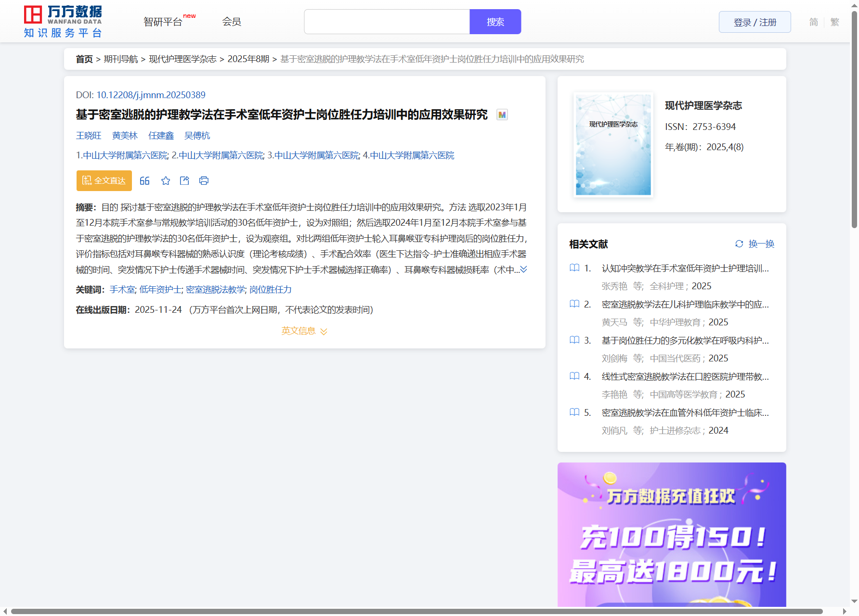Click the Wanfang Data logo
859x616 pixels.
coord(63,22)
